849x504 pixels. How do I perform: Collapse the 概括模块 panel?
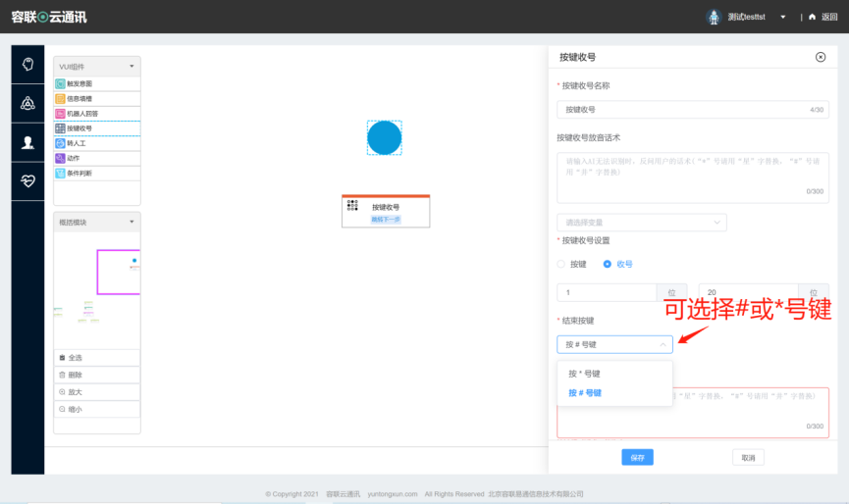pos(132,222)
